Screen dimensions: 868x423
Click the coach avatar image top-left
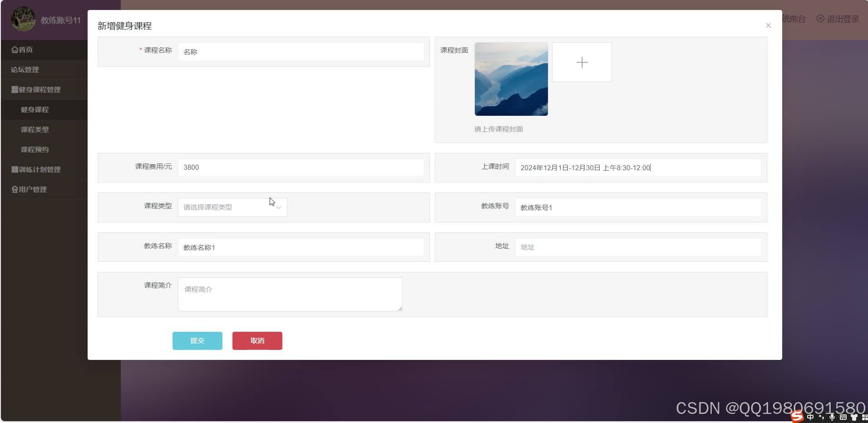[23, 19]
